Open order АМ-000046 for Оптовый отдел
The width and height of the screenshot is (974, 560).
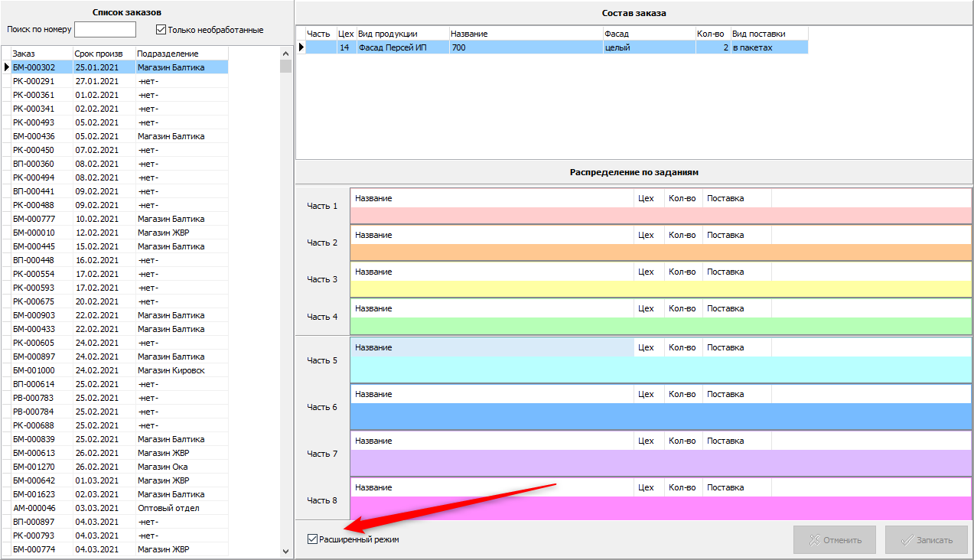pyautogui.click(x=34, y=508)
